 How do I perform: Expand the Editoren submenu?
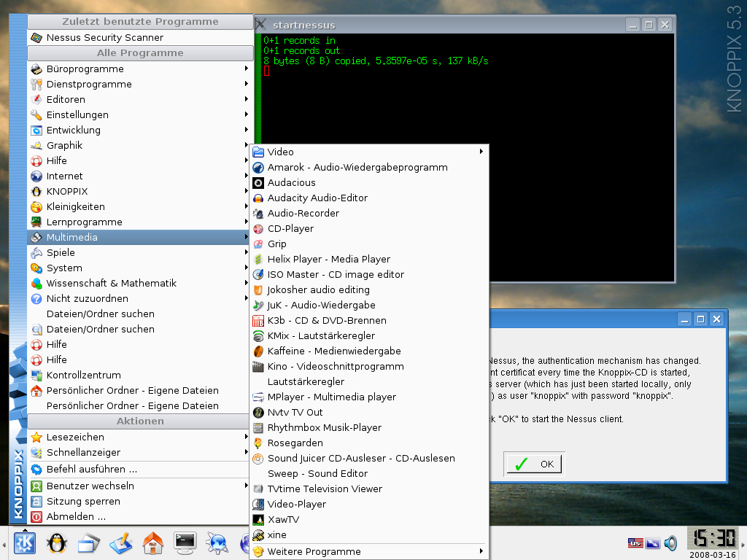point(140,99)
